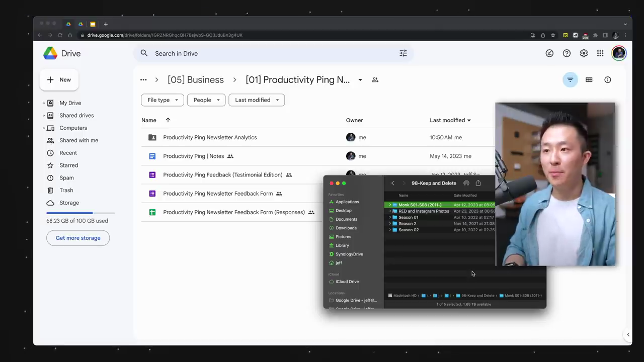644x362 pixels.
Task: Click Macintosh HD in the Finder path bar
Action: 403,296
